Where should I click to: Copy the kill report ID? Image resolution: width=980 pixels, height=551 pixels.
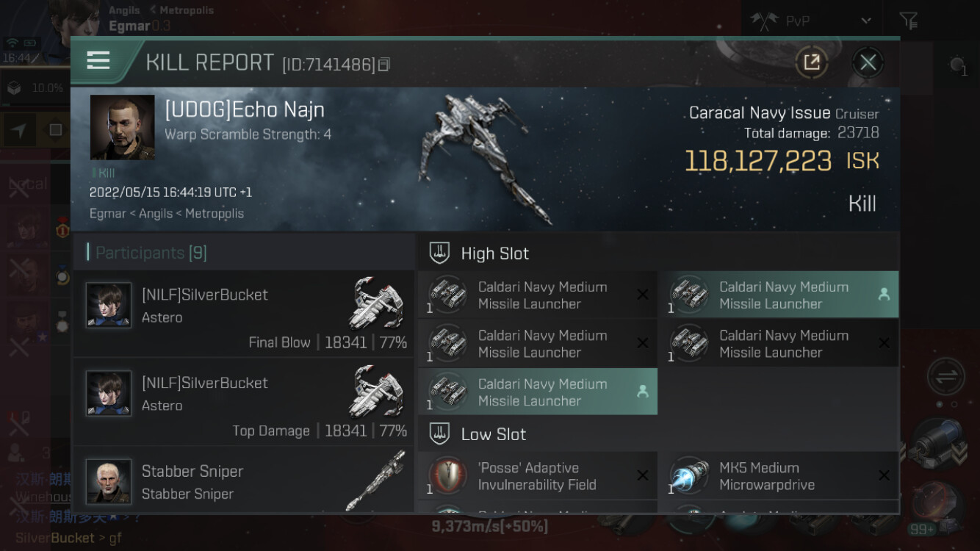tap(383, 65)
